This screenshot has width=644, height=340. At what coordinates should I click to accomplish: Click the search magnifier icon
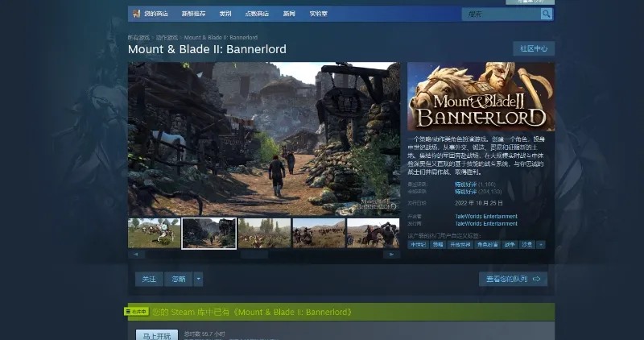[x=547, y=15]
